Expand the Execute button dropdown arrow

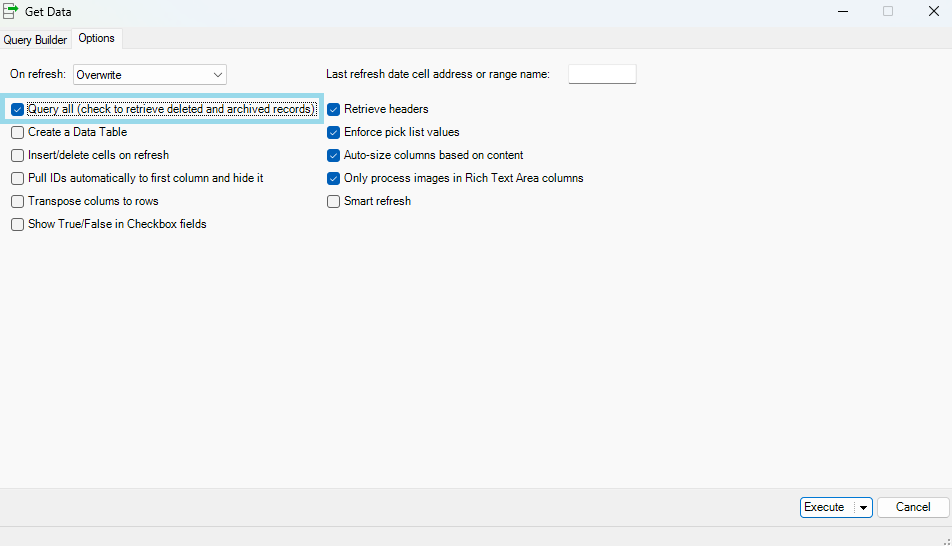[864, 508]
